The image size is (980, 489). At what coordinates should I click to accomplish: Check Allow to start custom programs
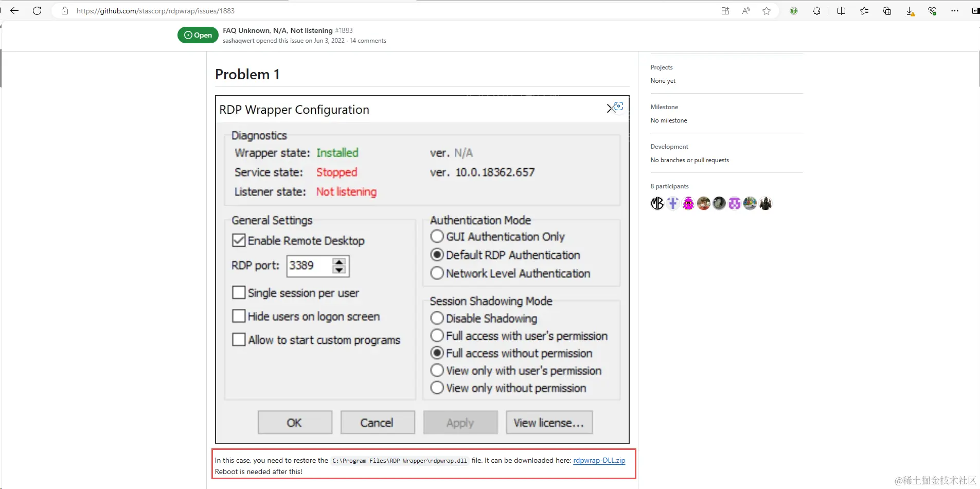[x=239, y=340]
